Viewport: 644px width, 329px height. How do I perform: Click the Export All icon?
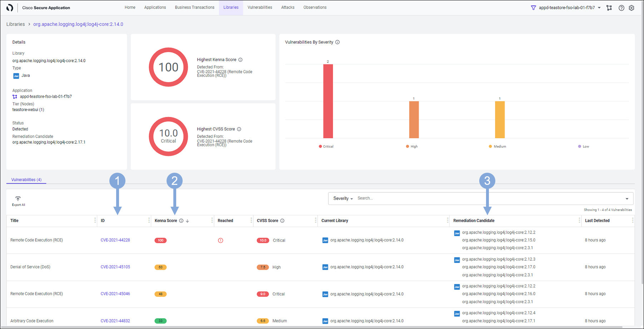coord(18,199)
